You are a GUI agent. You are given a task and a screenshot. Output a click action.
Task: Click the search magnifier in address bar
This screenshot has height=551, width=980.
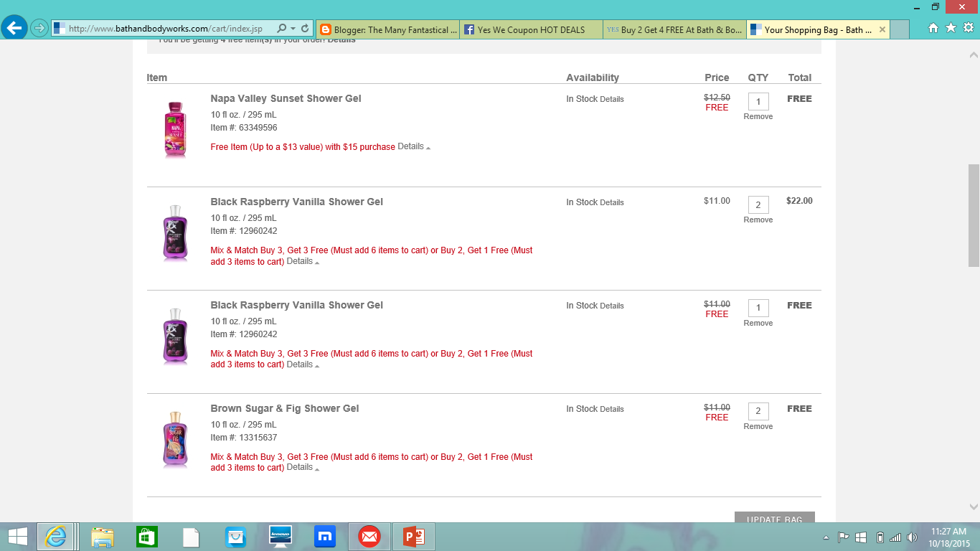[282, 29]
